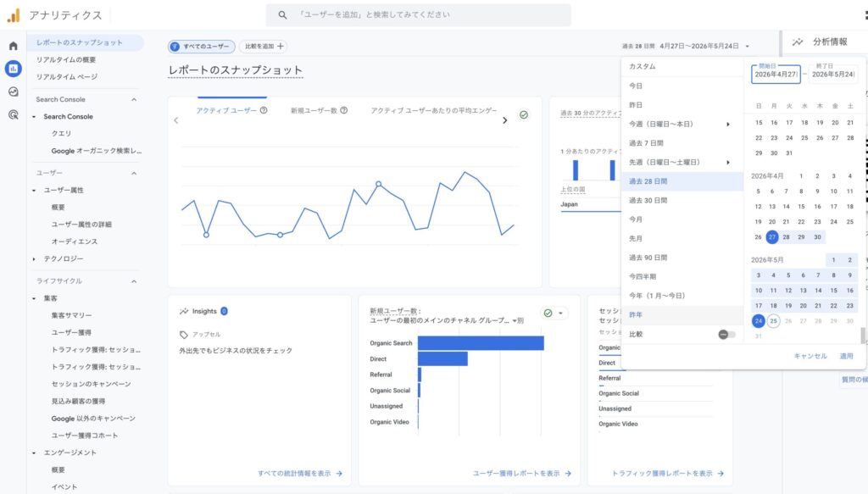Click the Analytics logo icon

[x=14, y=15]
